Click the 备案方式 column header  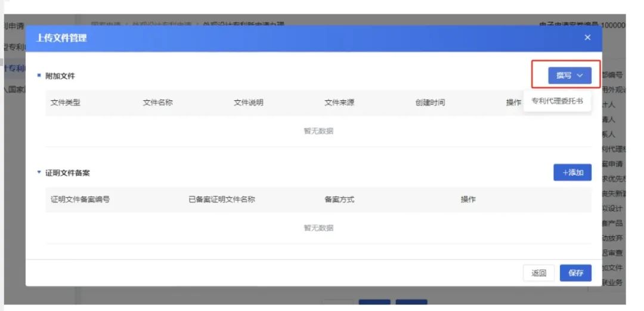click(x=339, y=199)
